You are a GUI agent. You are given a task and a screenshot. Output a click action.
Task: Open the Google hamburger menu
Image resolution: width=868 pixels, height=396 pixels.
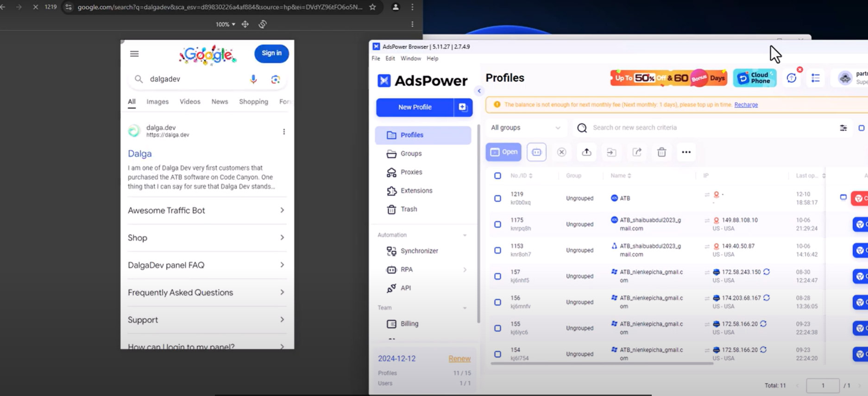[x=134, y=54]
